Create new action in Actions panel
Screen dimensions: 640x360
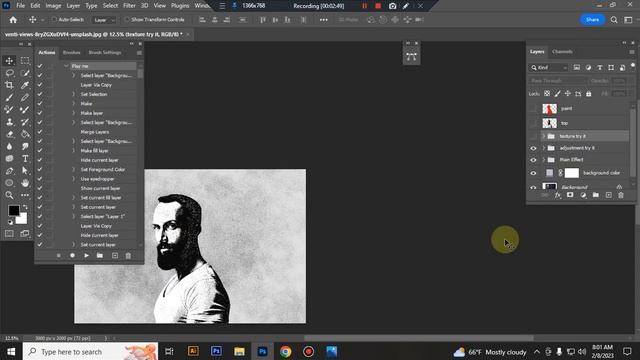tap(115, 256)
